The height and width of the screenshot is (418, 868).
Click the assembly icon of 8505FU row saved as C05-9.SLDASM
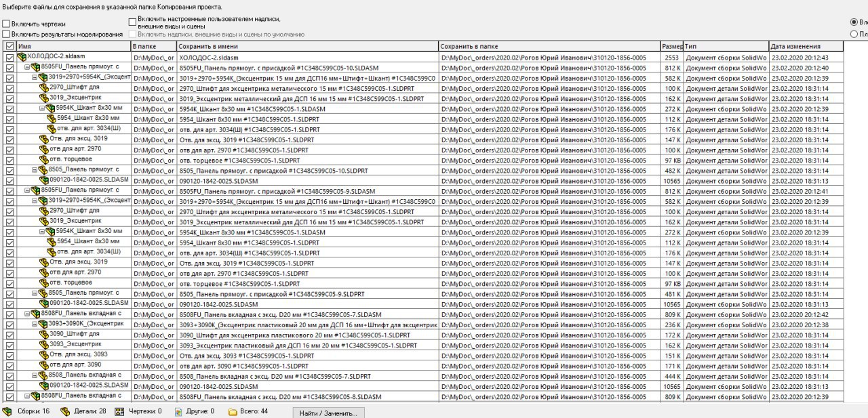(36, 191)
